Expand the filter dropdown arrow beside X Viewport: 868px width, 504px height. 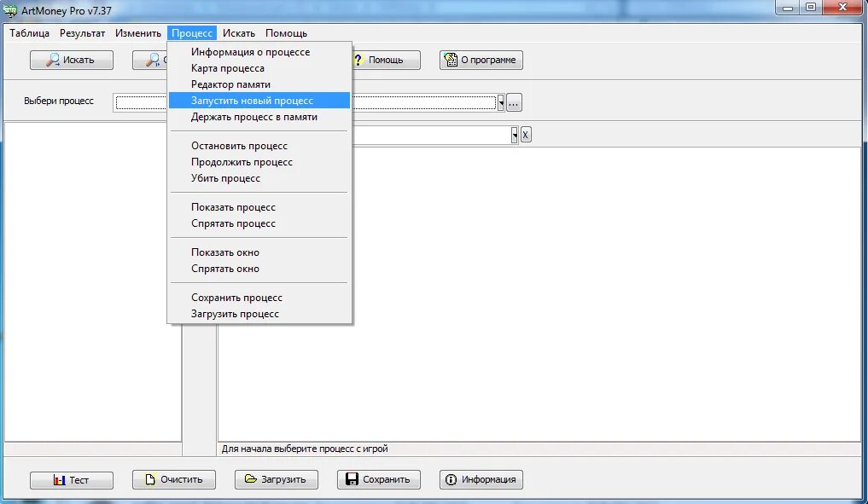515,135
